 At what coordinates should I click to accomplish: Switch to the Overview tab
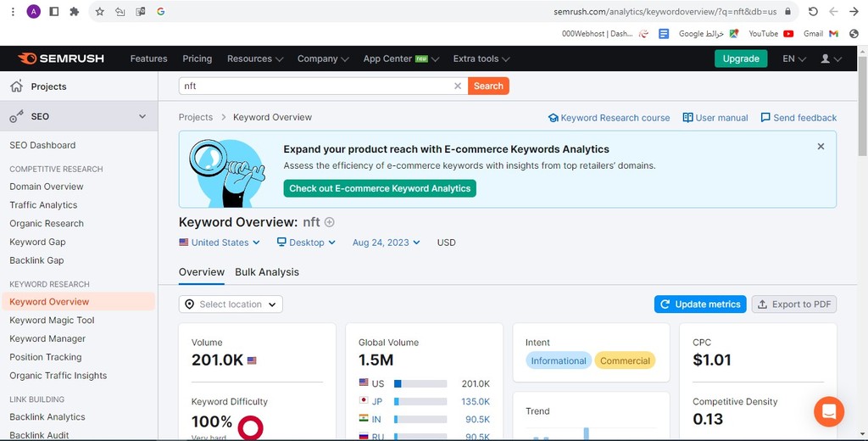202,272
